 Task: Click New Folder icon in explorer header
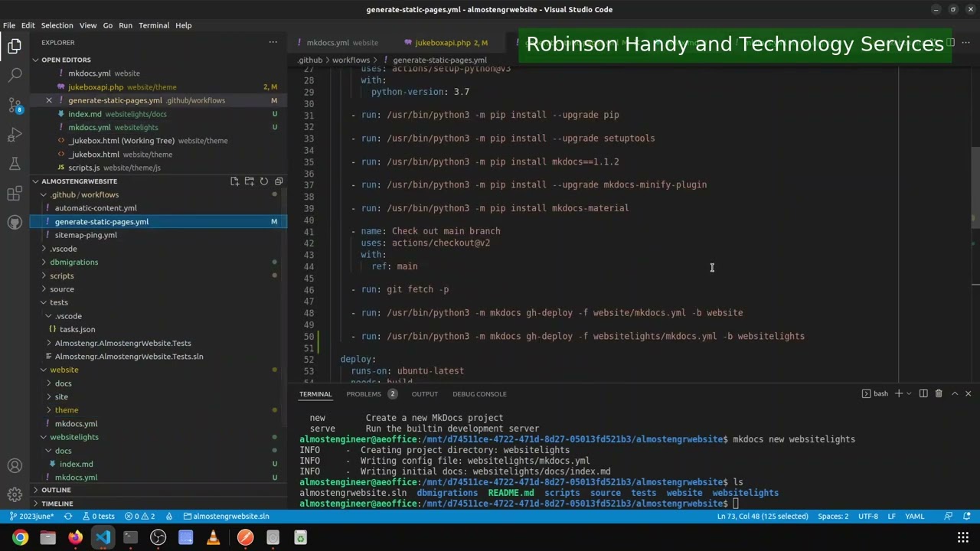[x=250, y=181]
